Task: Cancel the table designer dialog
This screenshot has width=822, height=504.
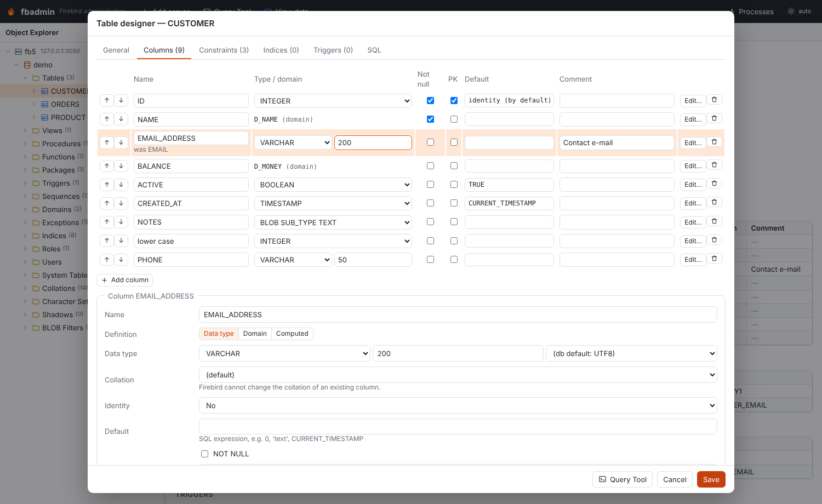Action: pos(675,479)
